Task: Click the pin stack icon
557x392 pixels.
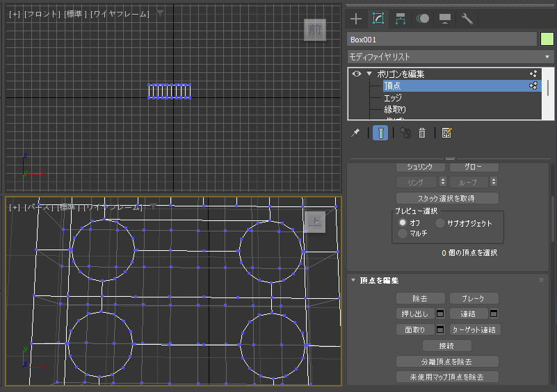Action: (355, 133)
